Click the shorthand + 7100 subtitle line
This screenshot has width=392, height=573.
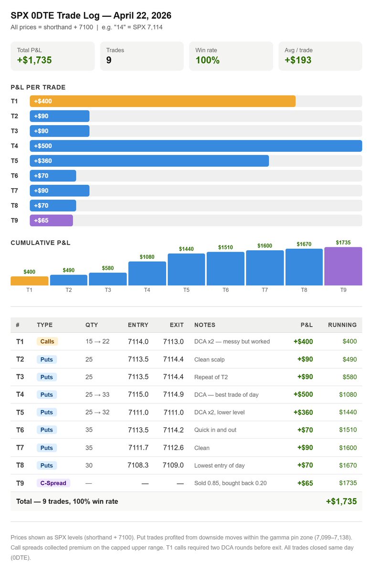(x=86, y=27)
